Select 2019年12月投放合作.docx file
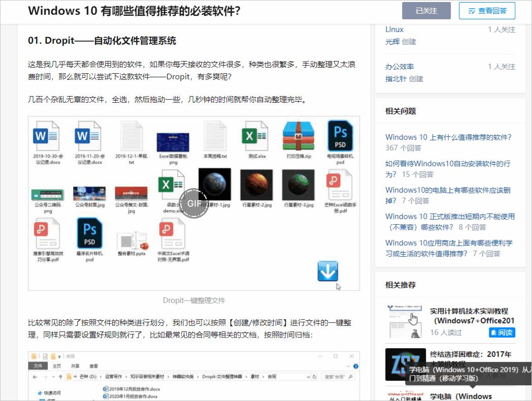Image resolution: width=532 pixels, height=401 pixels. pos(131,389)
